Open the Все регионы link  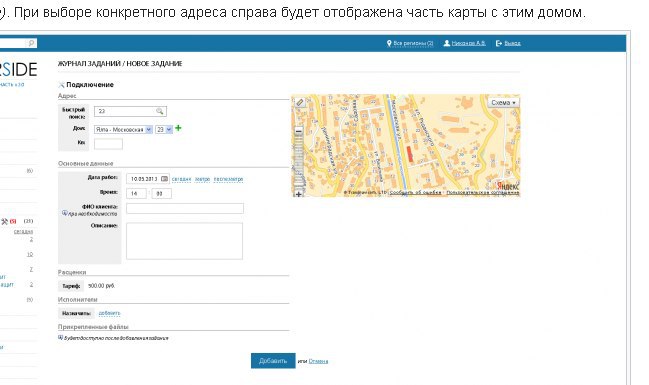pos(413,43)
